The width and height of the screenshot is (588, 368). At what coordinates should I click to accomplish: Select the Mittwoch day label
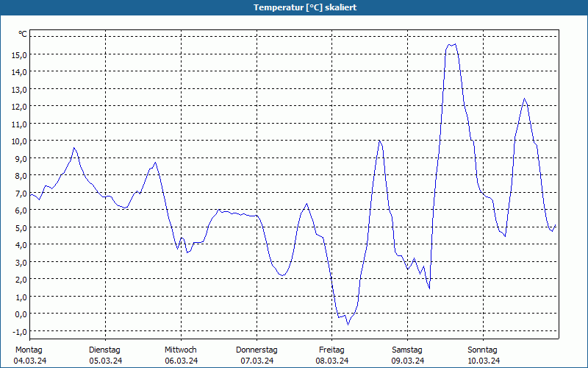(x=181, y=350)
